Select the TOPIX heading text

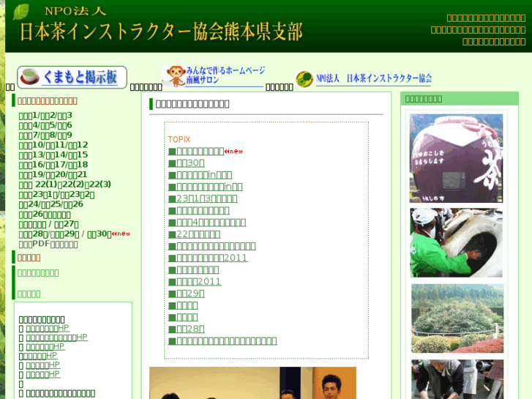(x=179, y=139)
